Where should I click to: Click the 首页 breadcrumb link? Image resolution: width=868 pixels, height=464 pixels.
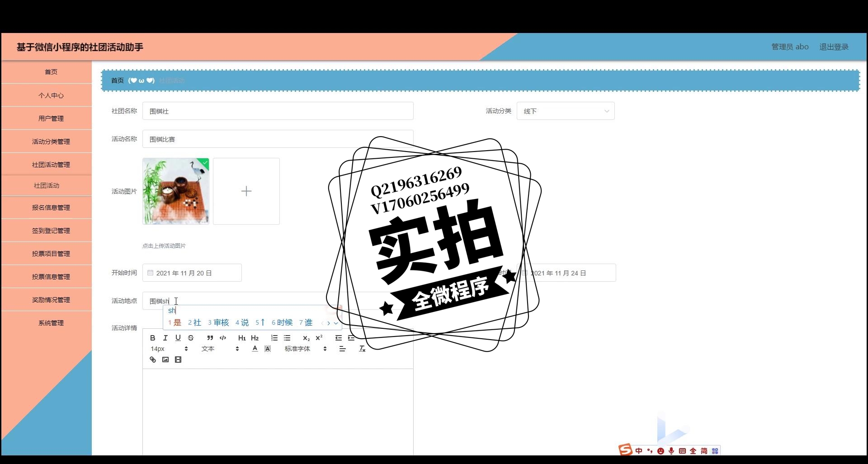pos(118,80)
